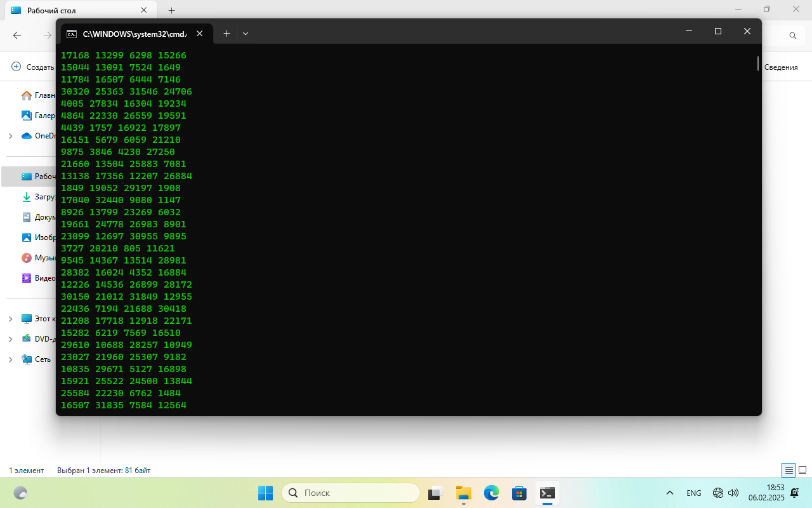Image resolution: width=812 pixels, height=508 pixels.
Task: Select Рабочий стол in sidebar
Action: [x=29, y=177]
